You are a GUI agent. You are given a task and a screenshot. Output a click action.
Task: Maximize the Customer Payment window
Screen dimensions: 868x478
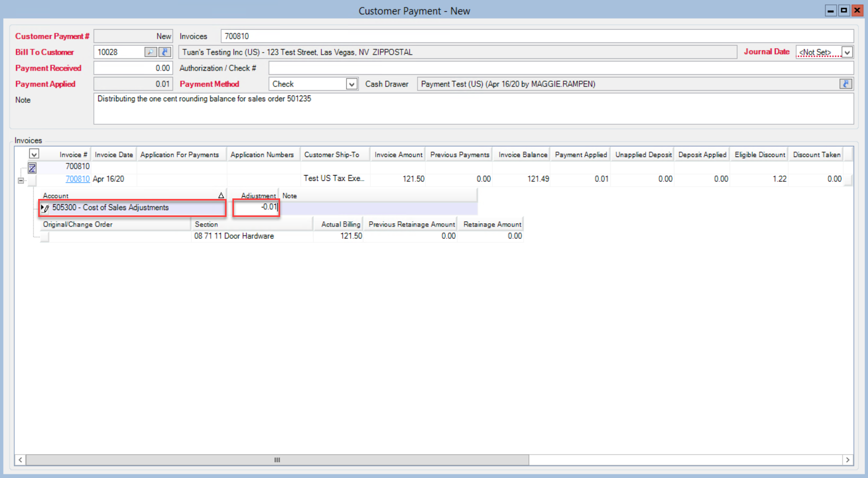pyautogui.click(x=844, y=10)
